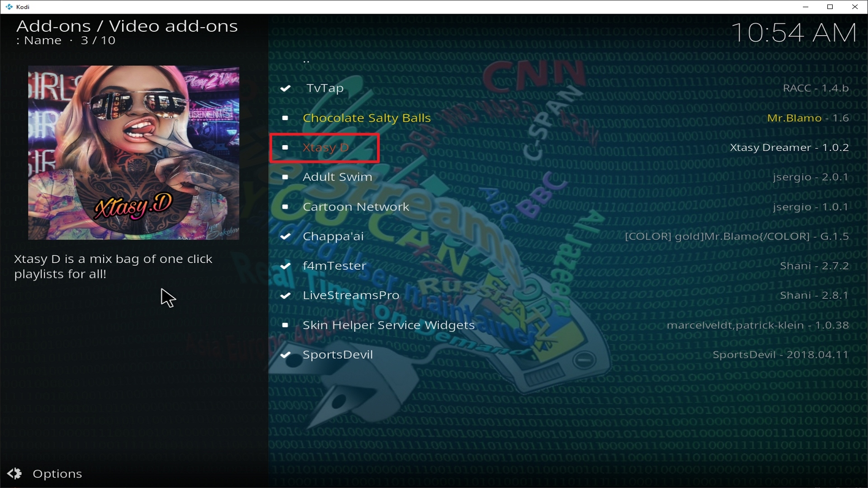Maximize the Kodi window
This screenshot has width=868, height=488.
coord(830,7)
